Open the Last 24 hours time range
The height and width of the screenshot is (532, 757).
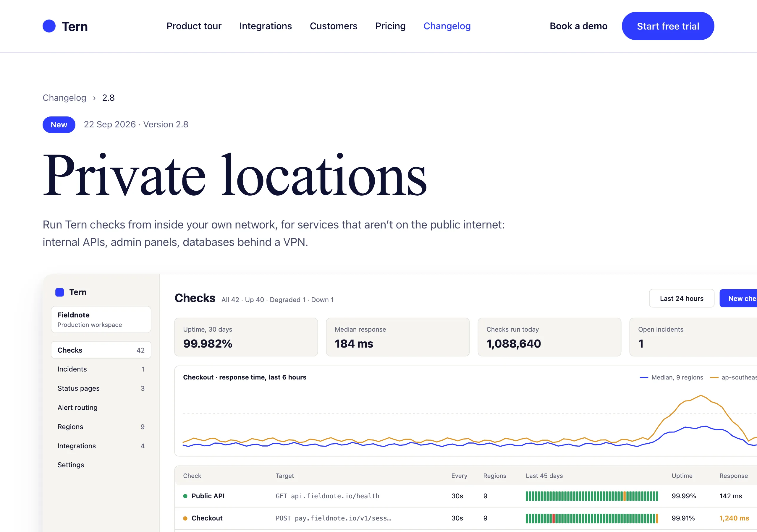(x=682, y=298)
